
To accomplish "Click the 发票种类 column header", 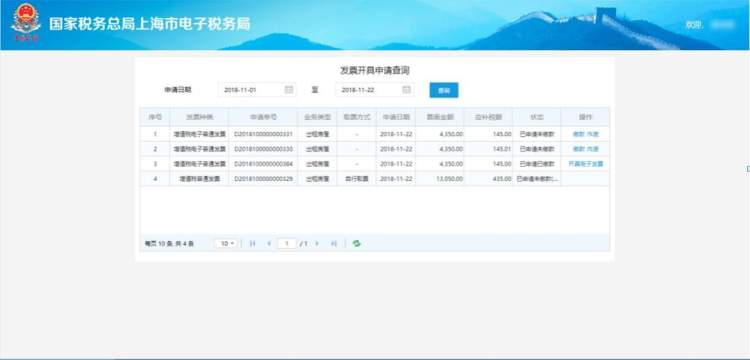I will [199, 117].
